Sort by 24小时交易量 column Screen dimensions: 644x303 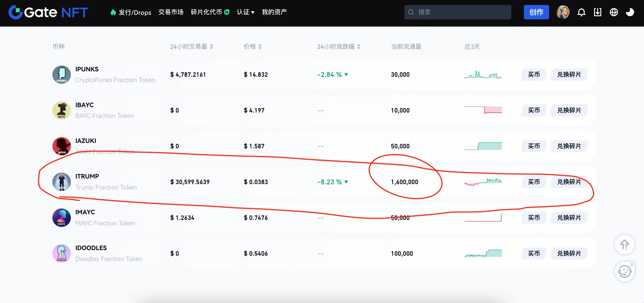click(x=211, y=47)
